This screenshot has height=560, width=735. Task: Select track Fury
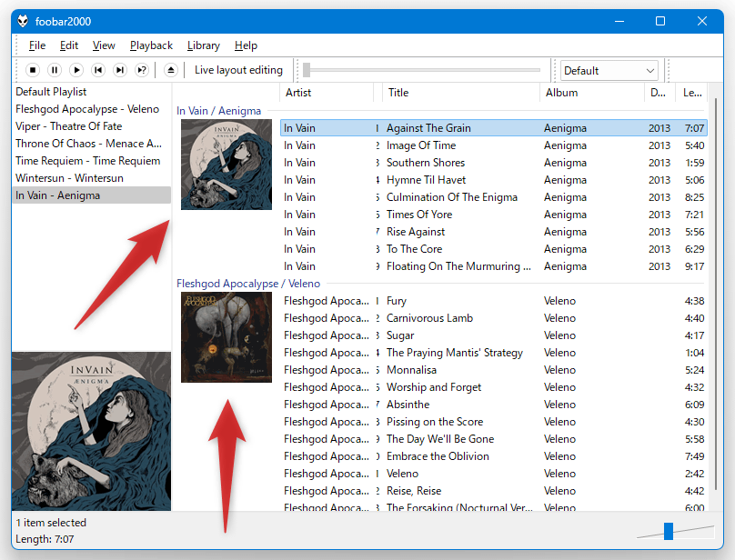(494, 301)
